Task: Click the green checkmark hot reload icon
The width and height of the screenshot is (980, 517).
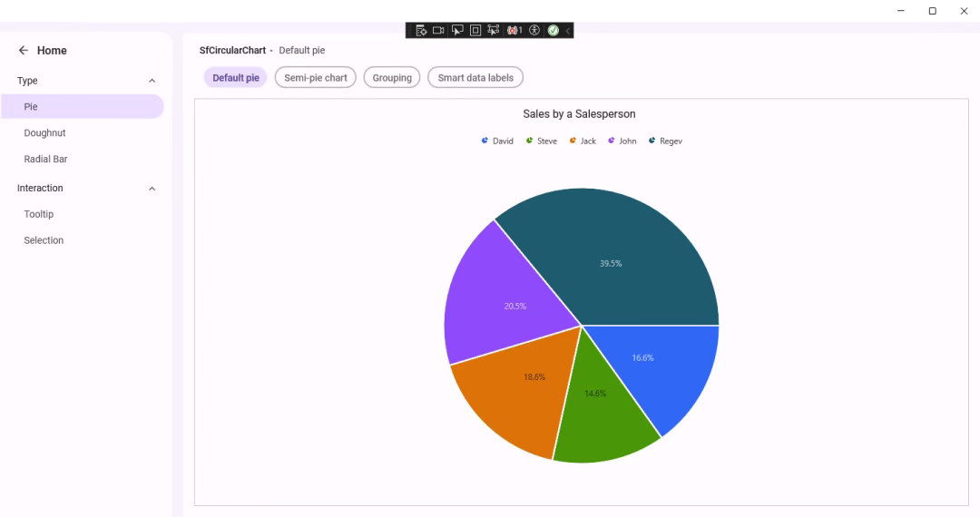Action: [553, 30]
